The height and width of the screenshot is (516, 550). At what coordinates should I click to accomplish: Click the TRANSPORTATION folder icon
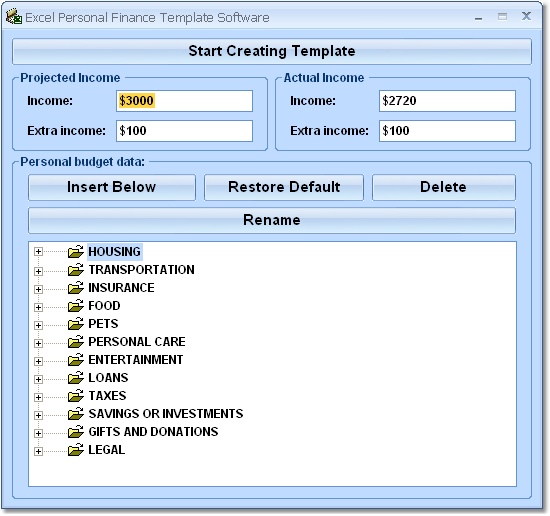point(75,270)
